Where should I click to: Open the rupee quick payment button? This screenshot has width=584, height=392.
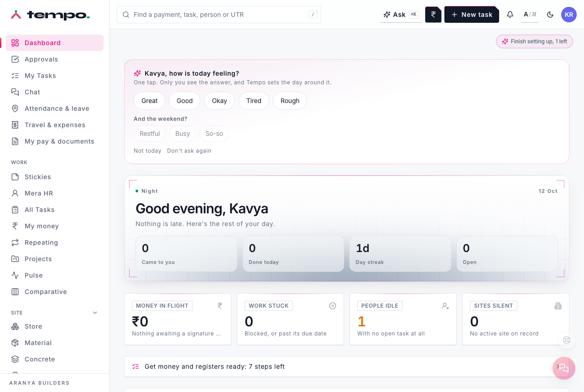(x=433, y=15)
